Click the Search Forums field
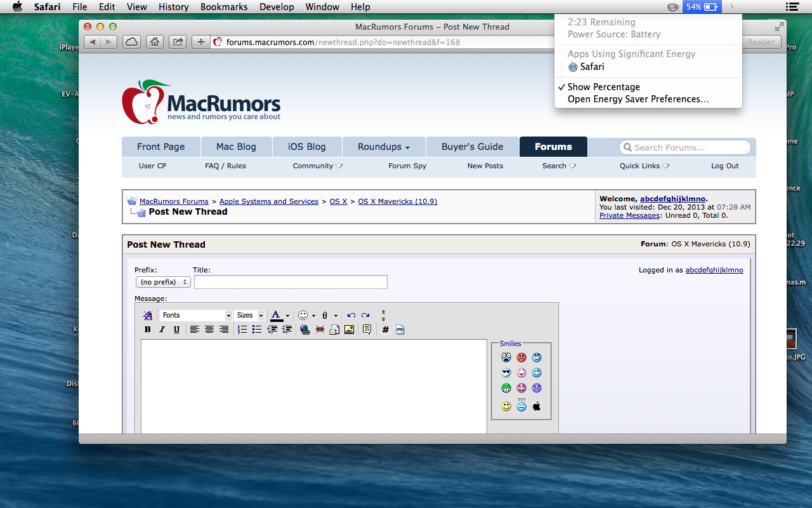The image size is (812, 508). [685, 147]
